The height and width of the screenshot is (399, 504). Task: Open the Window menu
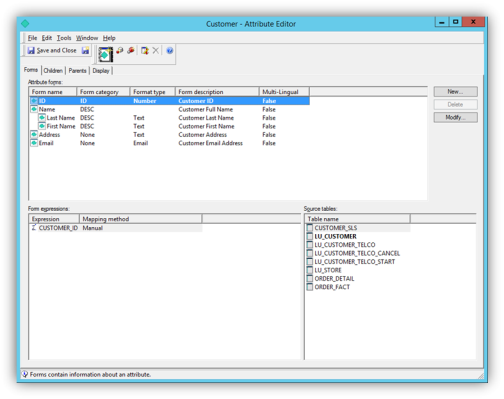(87, 38)
